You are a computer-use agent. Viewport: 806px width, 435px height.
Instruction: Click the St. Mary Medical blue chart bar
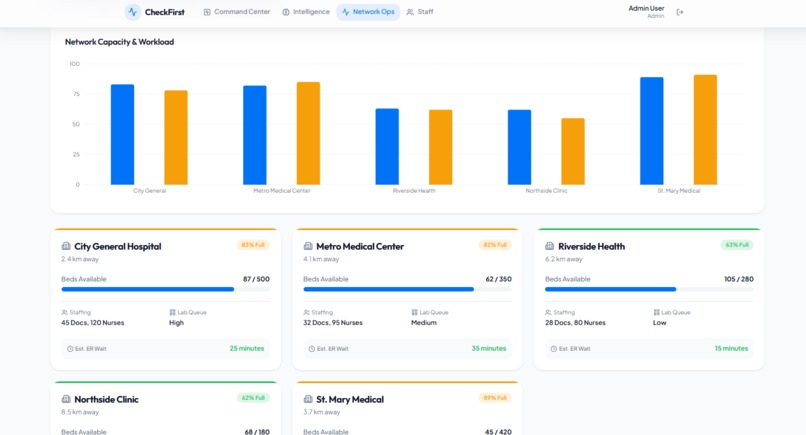coord(652,131)
